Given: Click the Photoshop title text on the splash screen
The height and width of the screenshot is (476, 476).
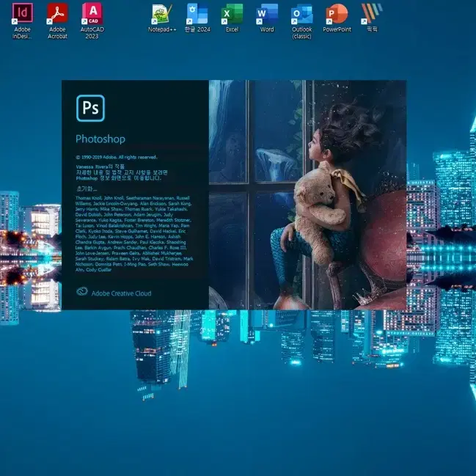Looking at the screenshot, I should point(100,139).
